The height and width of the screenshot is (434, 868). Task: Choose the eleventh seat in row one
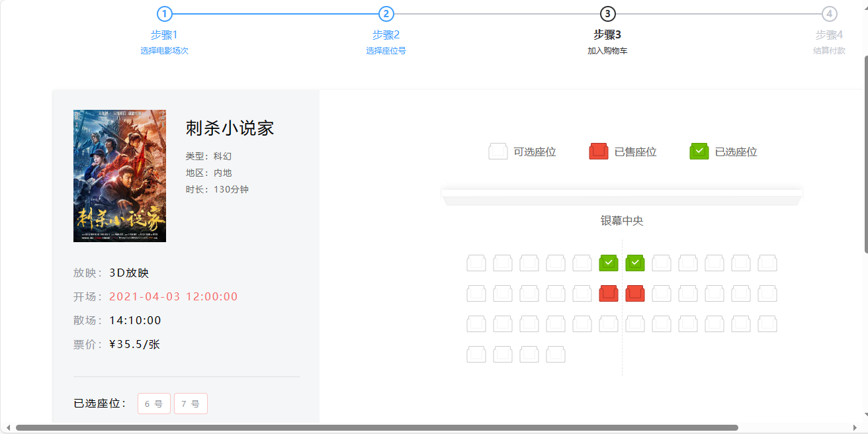(x=741, y=263)
